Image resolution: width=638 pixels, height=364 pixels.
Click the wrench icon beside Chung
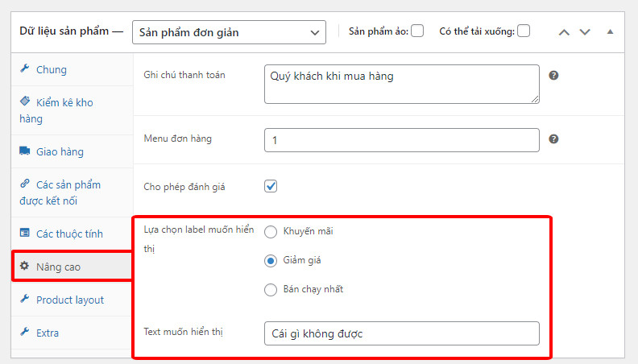coord(24,68)
